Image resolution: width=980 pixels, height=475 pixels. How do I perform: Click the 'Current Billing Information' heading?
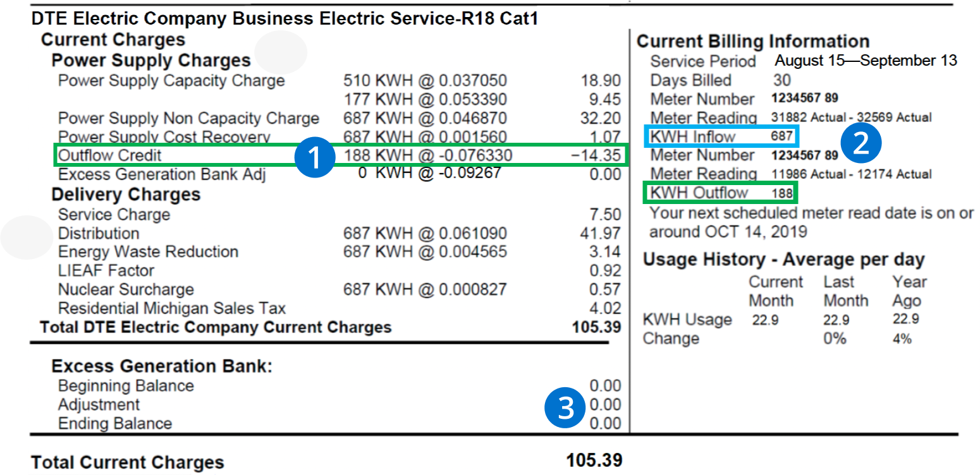[x=753, y=42]
